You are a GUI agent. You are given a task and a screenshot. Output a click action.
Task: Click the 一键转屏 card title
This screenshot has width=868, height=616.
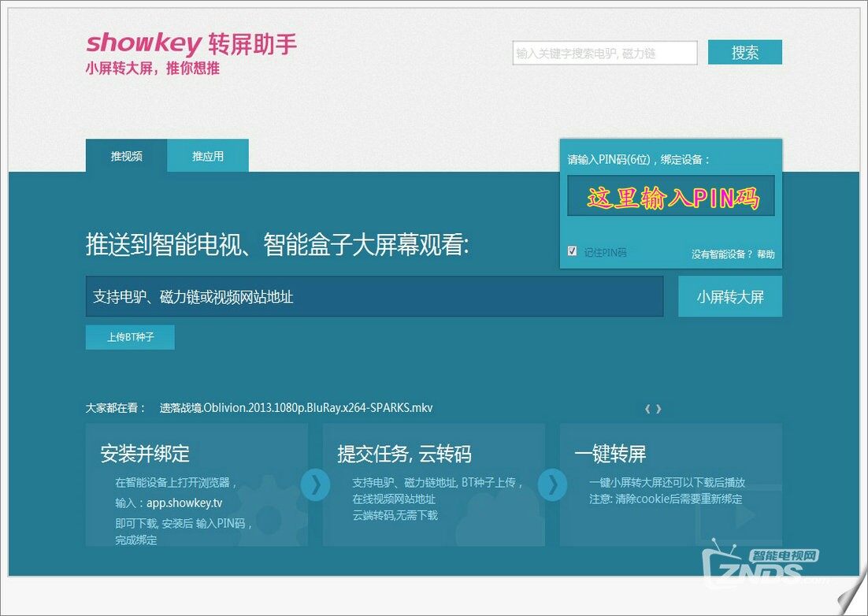[x=610, y=454]
